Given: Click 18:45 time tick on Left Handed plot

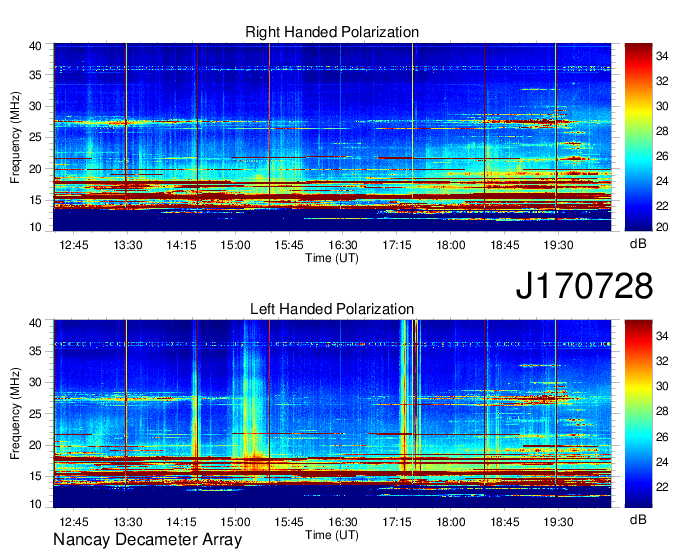Looking at the screenshot, I should pos(505,522).
